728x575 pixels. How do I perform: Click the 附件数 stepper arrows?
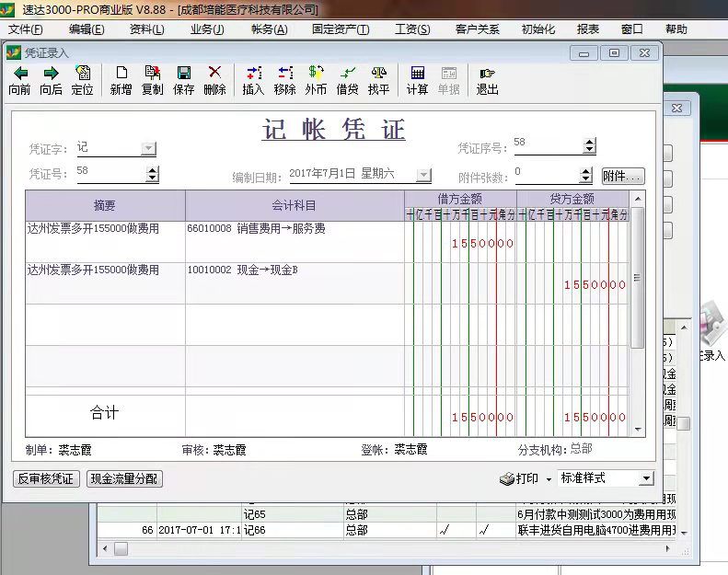click(x=586, y=175)
